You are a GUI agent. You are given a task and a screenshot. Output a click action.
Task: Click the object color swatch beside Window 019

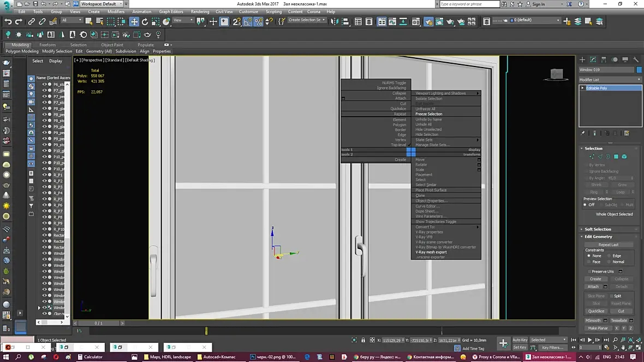(x=639, y=70)
